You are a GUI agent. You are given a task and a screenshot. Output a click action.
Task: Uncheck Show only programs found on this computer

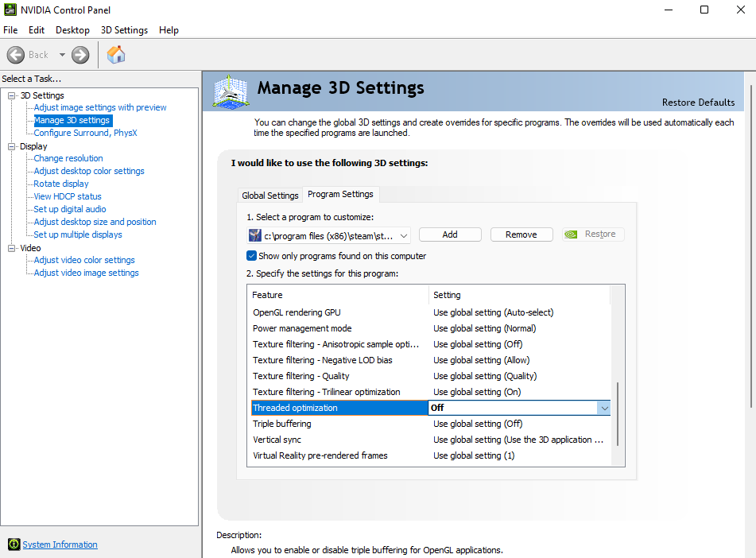pyautogui.click(x=252, y=256)
